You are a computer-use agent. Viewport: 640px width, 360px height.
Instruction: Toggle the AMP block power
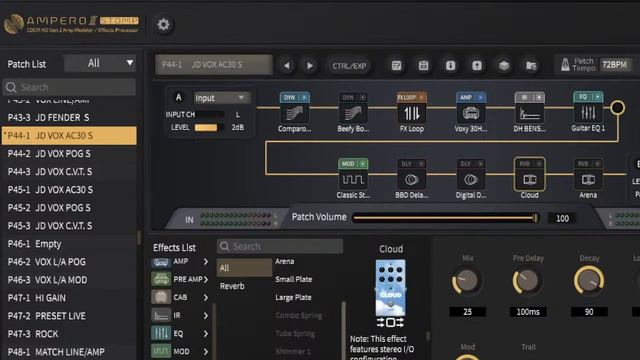[x=480, y=98]
